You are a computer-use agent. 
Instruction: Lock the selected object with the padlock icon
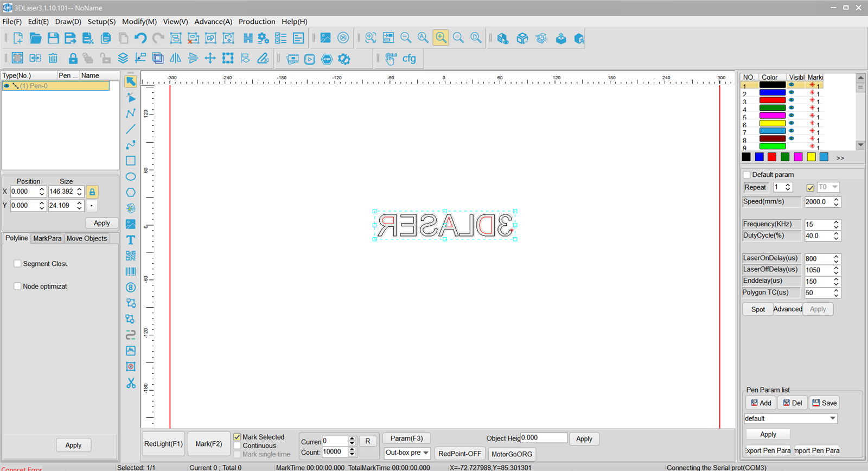(73, 58)
